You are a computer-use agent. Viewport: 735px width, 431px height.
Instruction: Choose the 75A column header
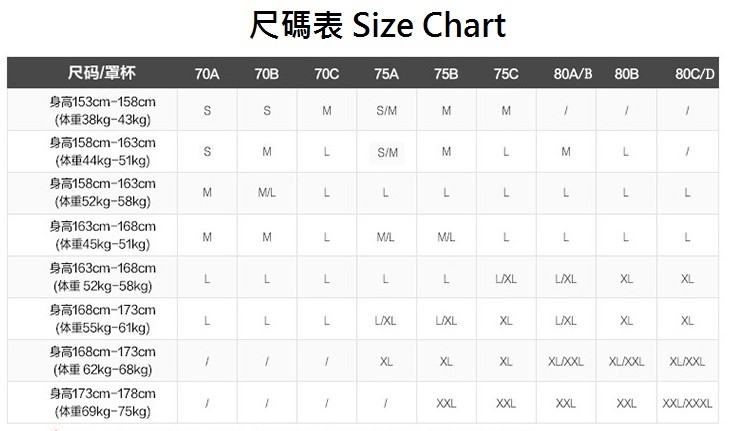386,73
